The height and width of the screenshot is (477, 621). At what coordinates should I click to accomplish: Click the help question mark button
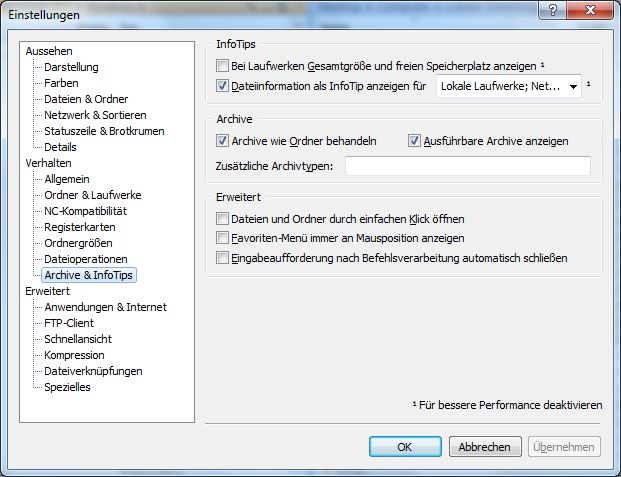point(552,10)
